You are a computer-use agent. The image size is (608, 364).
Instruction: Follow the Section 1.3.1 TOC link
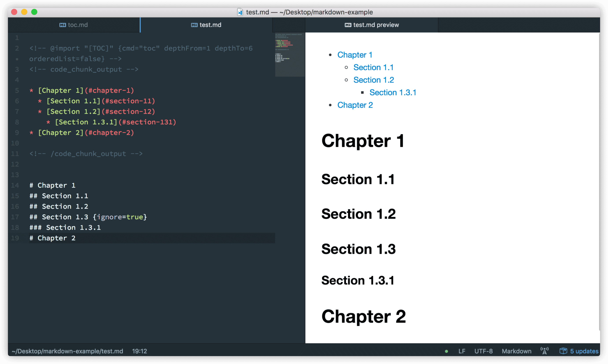click(x=392, y=92)
